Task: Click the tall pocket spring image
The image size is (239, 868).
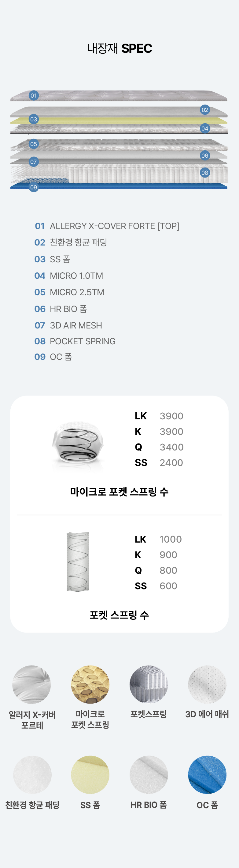Action: [x=78, y=561]
